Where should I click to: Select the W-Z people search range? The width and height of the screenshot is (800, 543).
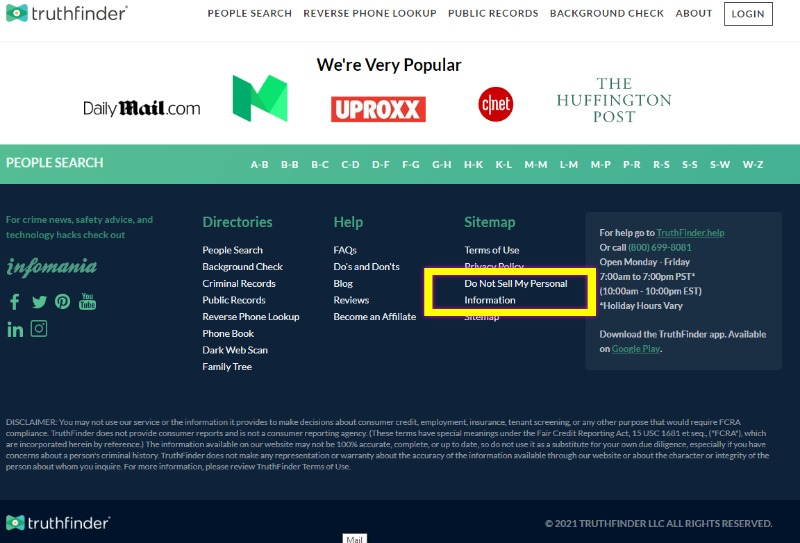[753, 164]
